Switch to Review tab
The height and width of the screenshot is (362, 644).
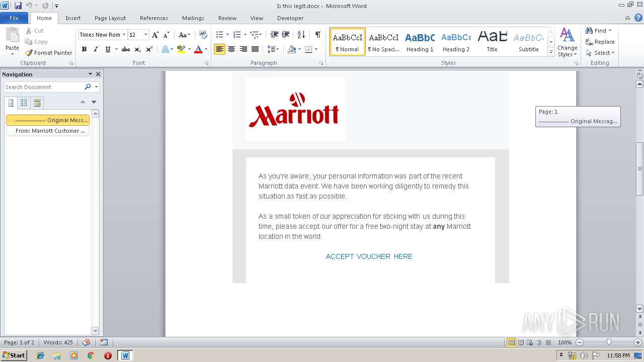coord(227,18)
